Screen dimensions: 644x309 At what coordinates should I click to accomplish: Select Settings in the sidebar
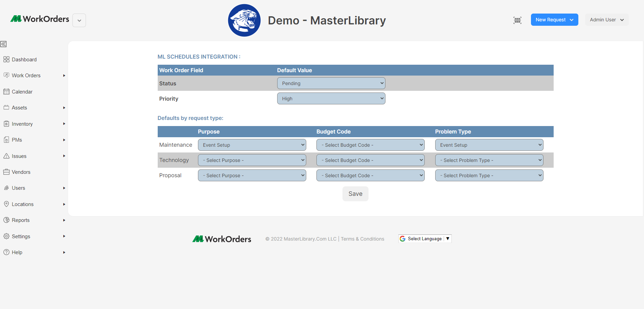click(x=21, y=236)
